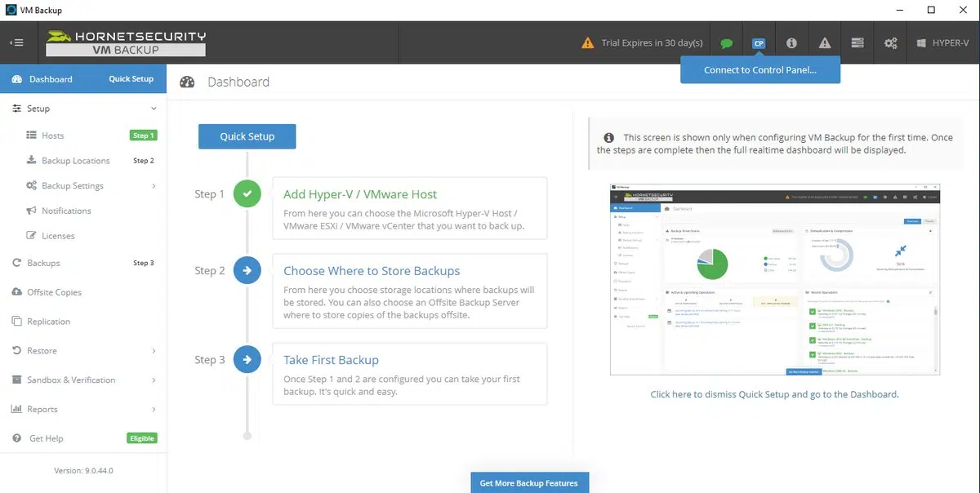Image resolution: width=980 pixels, height=493 pixels.
Task: Expand the Reports submenu arrow
Action: [x=154, y=409]
